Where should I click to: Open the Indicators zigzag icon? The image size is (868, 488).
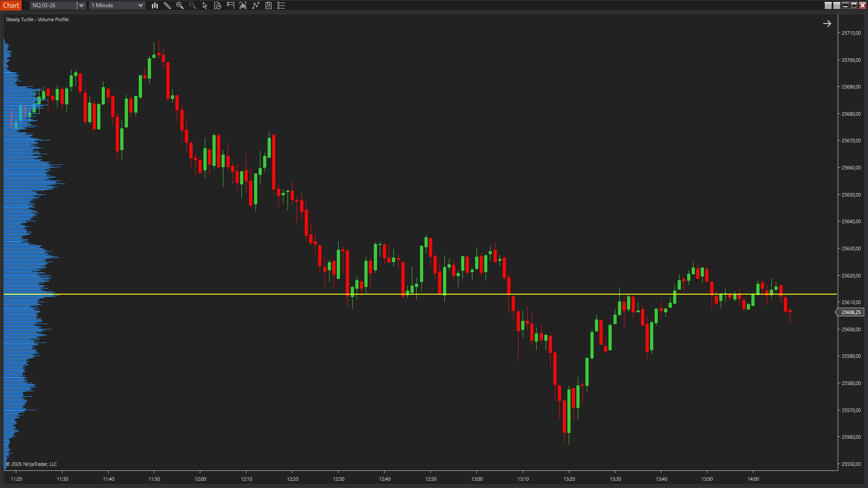pyautogui.click(x=256, y=5)
